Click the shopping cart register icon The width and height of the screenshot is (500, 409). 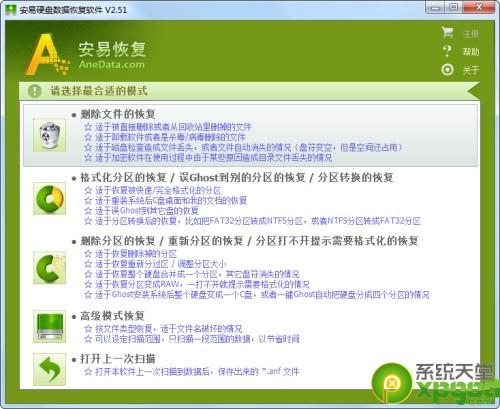click(x=447, y=33)
